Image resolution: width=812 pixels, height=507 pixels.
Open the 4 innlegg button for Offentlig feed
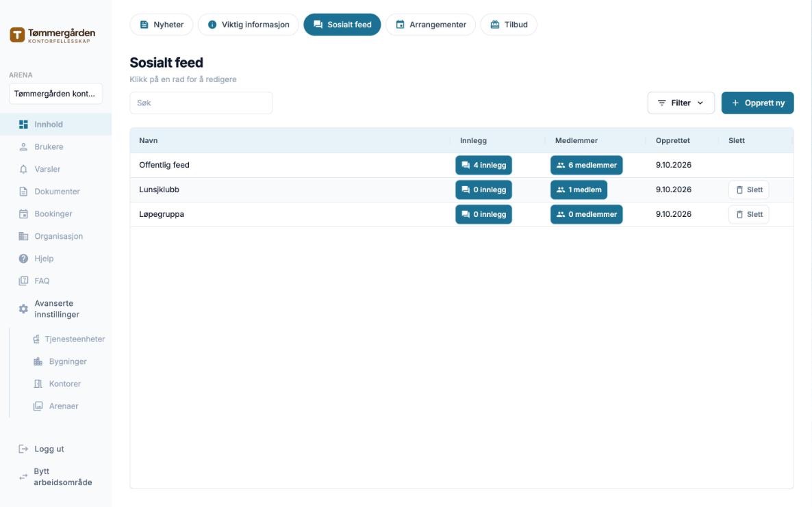pos(483,165)
